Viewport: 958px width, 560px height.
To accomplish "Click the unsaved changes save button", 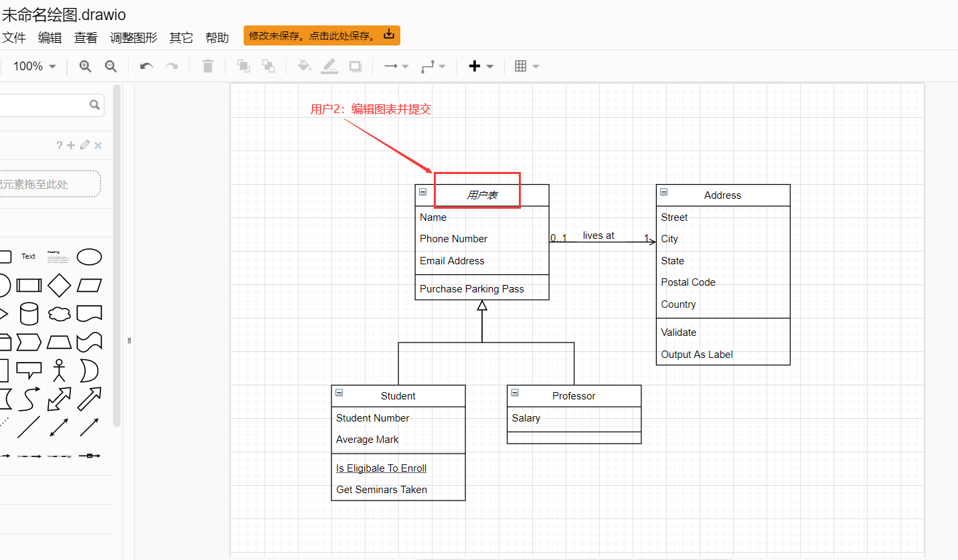I will 322,35.
